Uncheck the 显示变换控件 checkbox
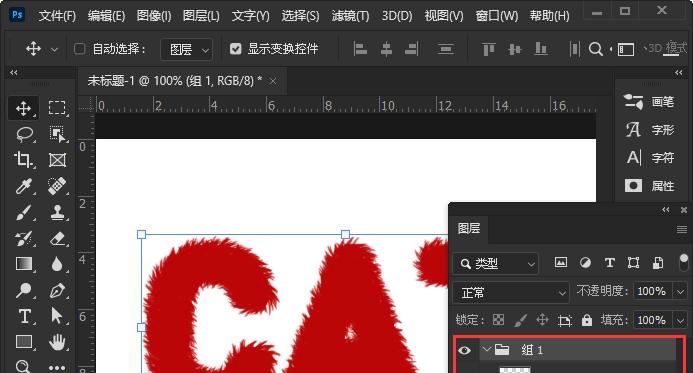The image size is (693, 373). coord(236,49)
